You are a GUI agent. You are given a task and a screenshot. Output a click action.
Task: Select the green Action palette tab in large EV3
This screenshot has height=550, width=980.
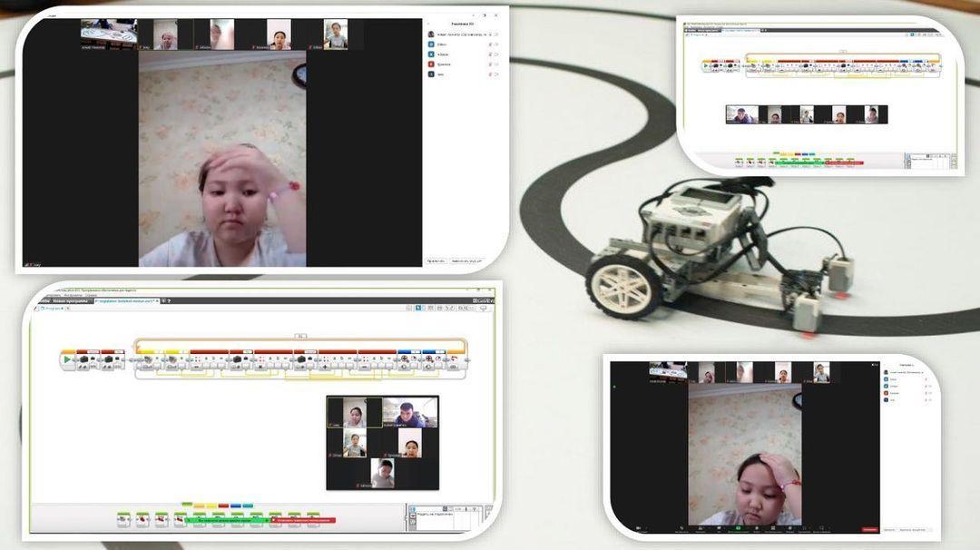click(x=187, y=505)
